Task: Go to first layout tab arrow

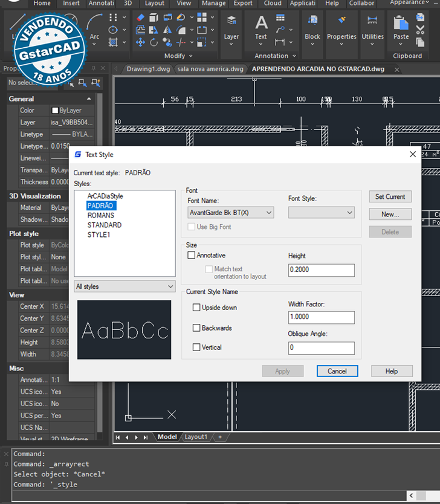Action: (118, 438)
